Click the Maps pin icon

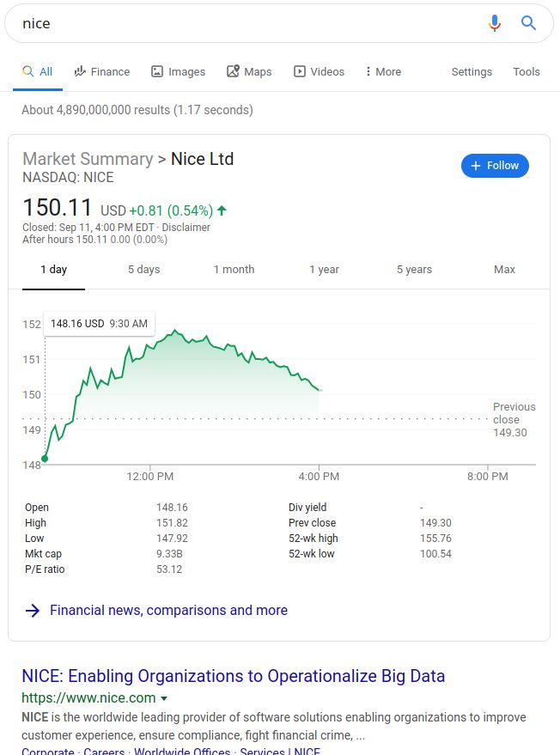233,71
